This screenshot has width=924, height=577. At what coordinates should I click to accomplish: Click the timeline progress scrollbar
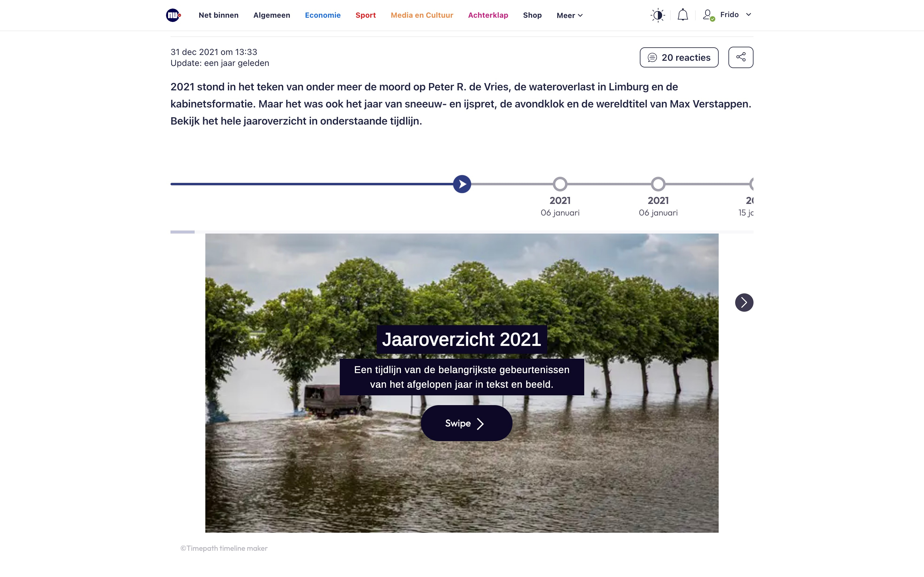coord(182,232)
